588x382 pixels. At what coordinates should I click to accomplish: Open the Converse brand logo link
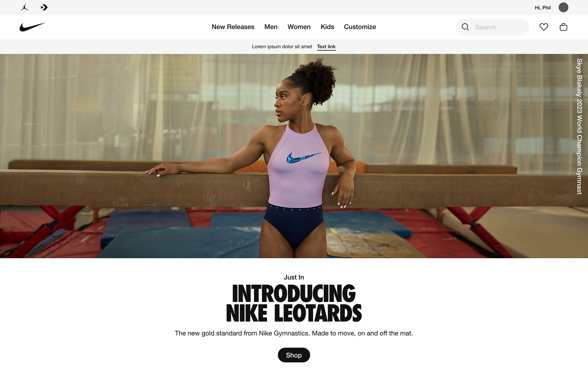click(44, 7)
